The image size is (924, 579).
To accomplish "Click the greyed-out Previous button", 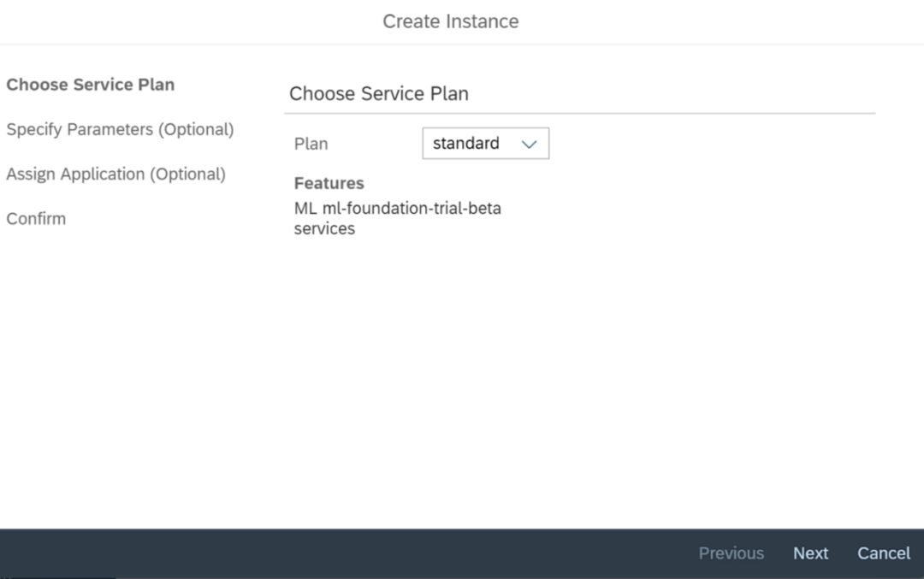I will point(731,553).
